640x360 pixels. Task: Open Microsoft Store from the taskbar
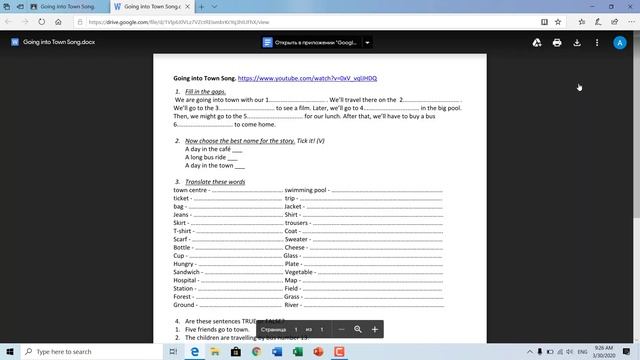tap(236, 351)
